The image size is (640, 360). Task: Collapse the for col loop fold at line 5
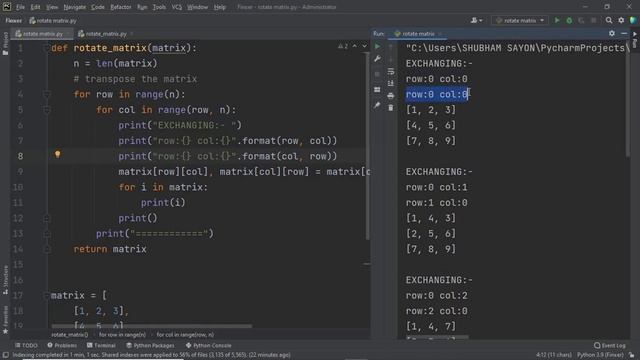[x=46, y=110]
